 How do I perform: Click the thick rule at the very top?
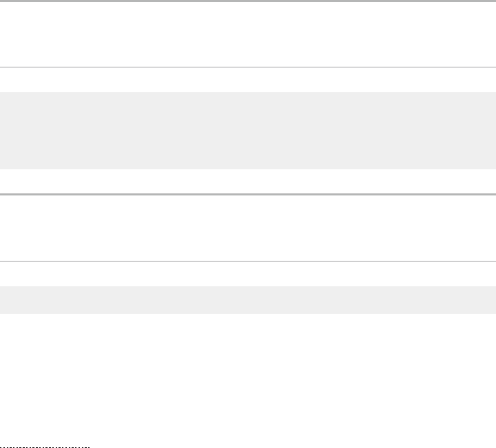(x=248, y=1)
